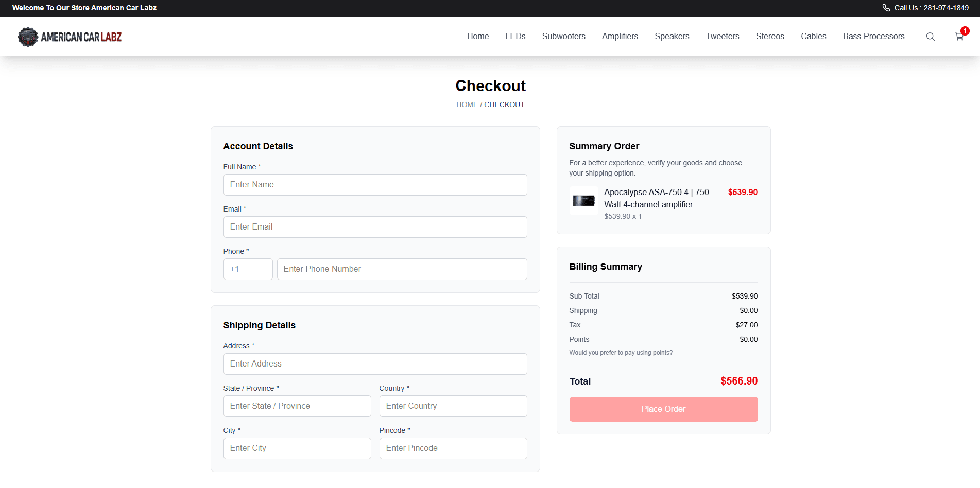
Task: Focus the State / Province input field
Action: 297,406
